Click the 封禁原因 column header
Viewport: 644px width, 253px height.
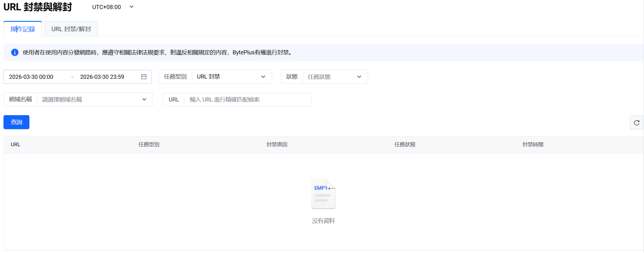coord(277,145)
